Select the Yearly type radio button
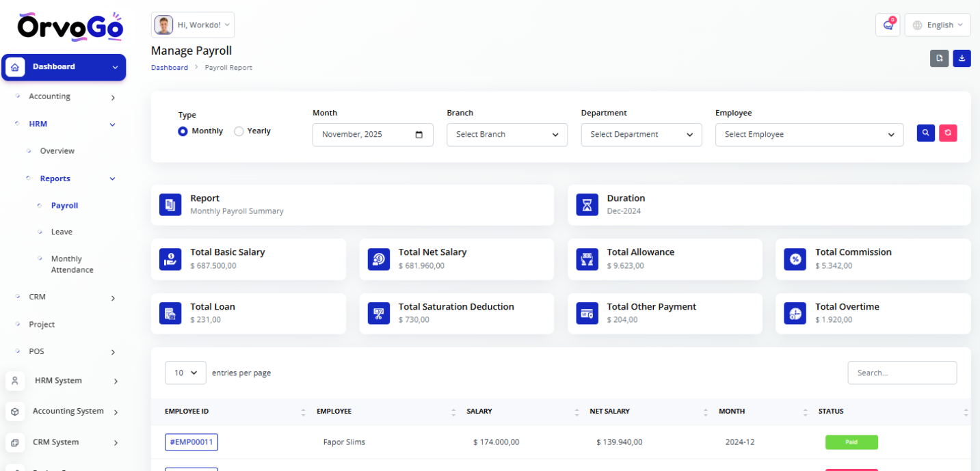 [239, 131]
